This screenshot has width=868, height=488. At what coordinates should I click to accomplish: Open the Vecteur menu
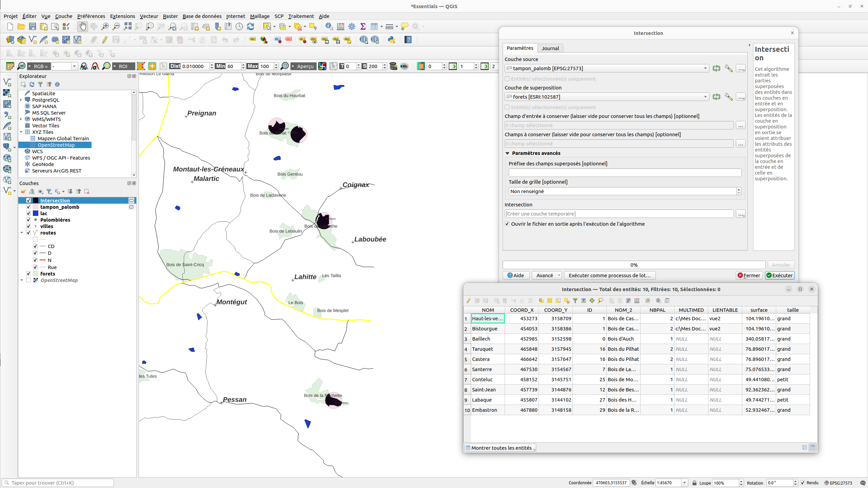coord(149,16)
